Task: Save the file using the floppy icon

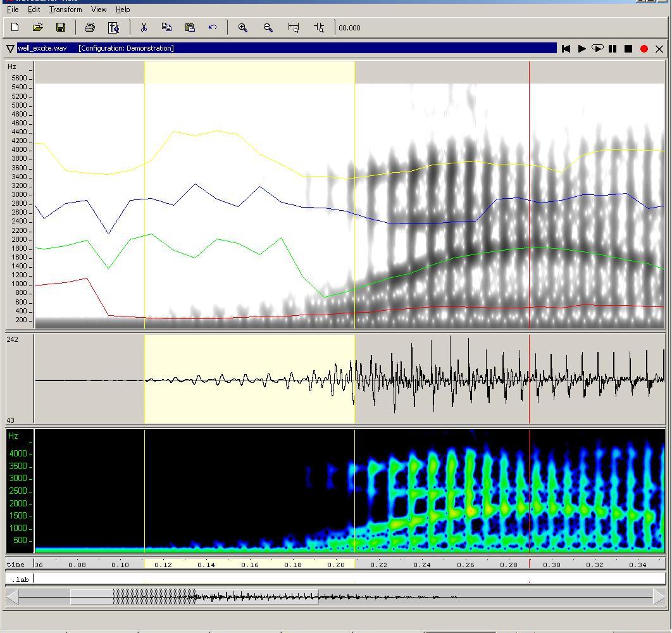Action: click(61, 27)
